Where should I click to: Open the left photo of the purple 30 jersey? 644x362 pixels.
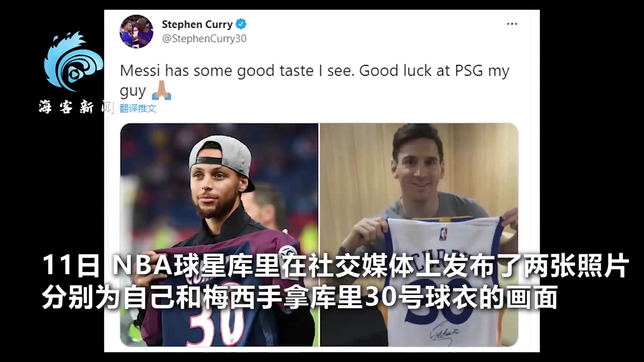[219, 235]
